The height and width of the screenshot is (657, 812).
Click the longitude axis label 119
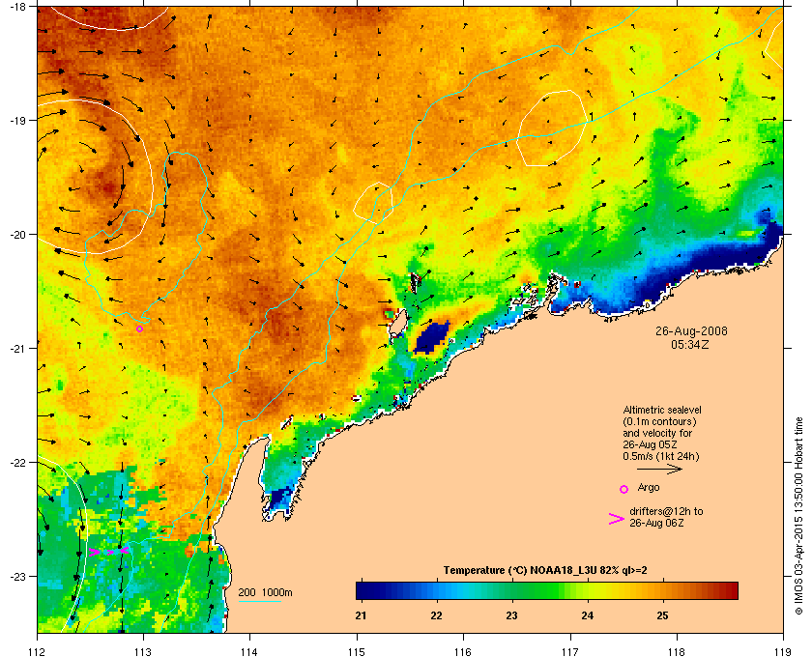(x=783, y=652)
